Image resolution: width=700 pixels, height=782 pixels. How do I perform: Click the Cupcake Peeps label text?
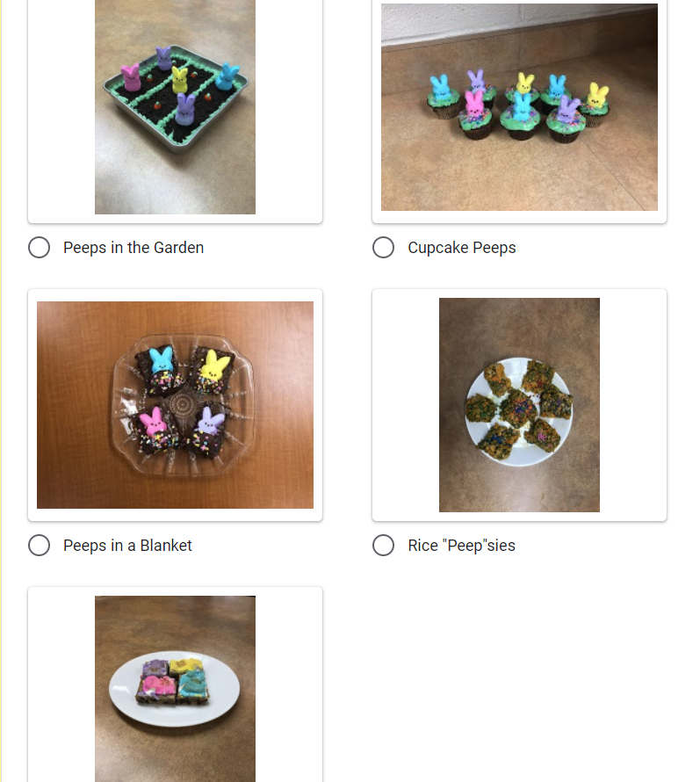coord(462,248)
